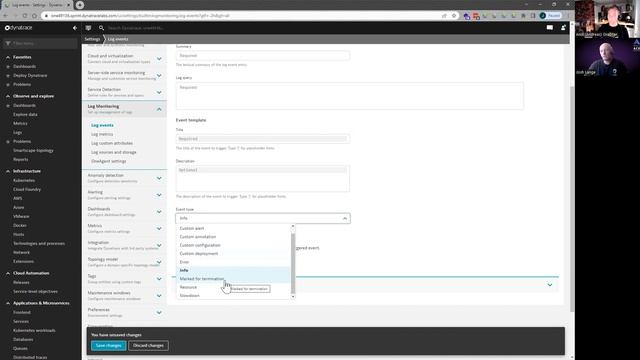Click the Dynatrace search box

point(136,28)
